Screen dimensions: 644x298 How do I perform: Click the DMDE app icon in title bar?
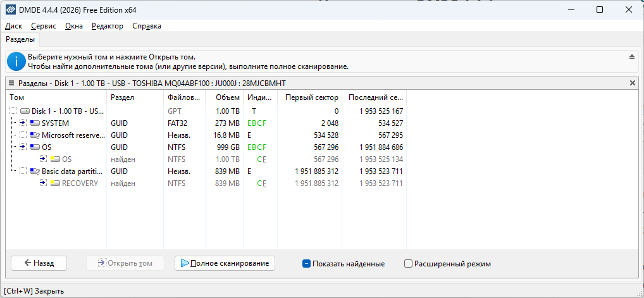tap(11, 9)
